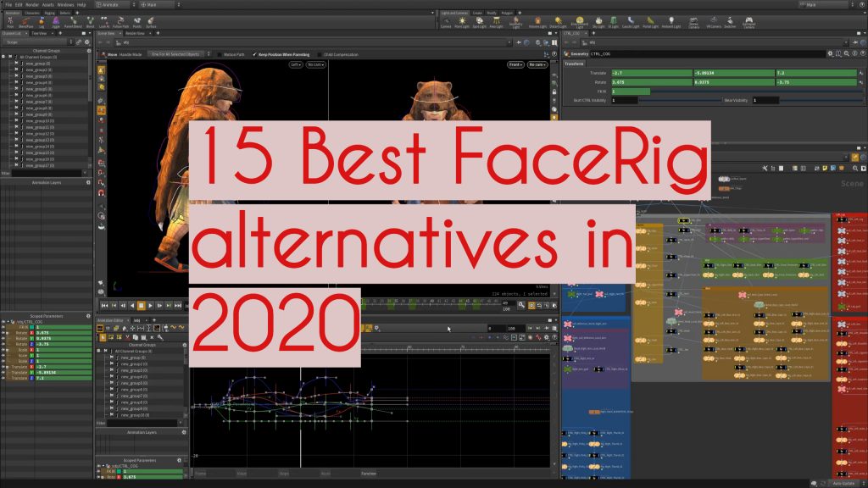Select the Pose shelf tool
The width and height of the screenshot is (868, 488).
coord(10,22)
